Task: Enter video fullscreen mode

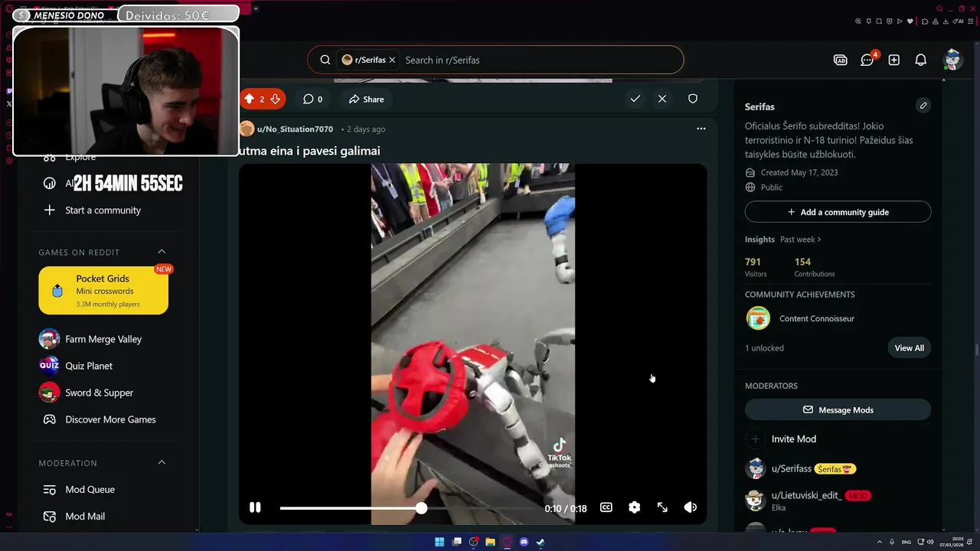Action: (x=662, y=507)
